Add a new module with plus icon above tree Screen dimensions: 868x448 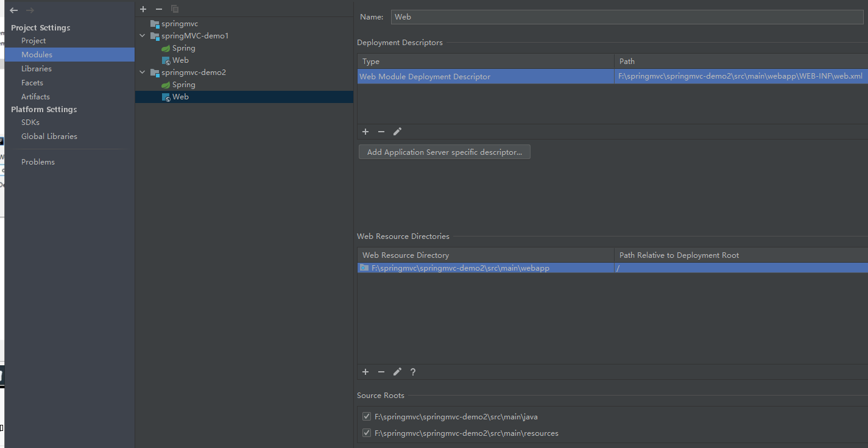143,9
